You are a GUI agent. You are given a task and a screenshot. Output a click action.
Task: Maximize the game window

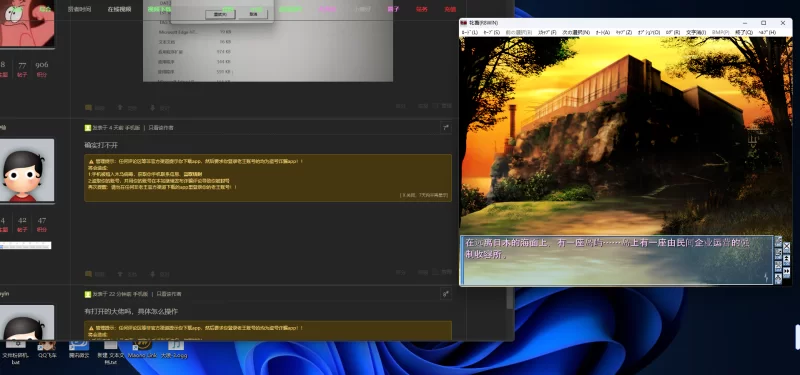click(x=763, y=23)
